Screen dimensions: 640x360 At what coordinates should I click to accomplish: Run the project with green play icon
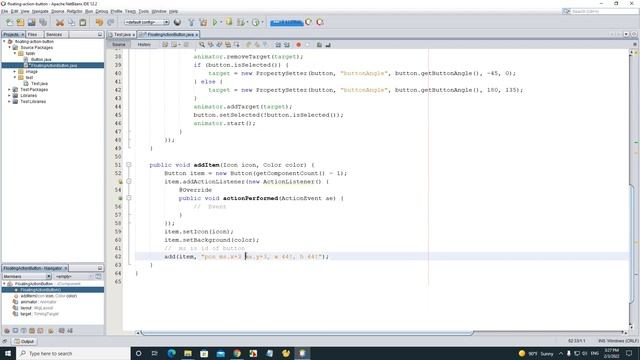pos(215,22)
